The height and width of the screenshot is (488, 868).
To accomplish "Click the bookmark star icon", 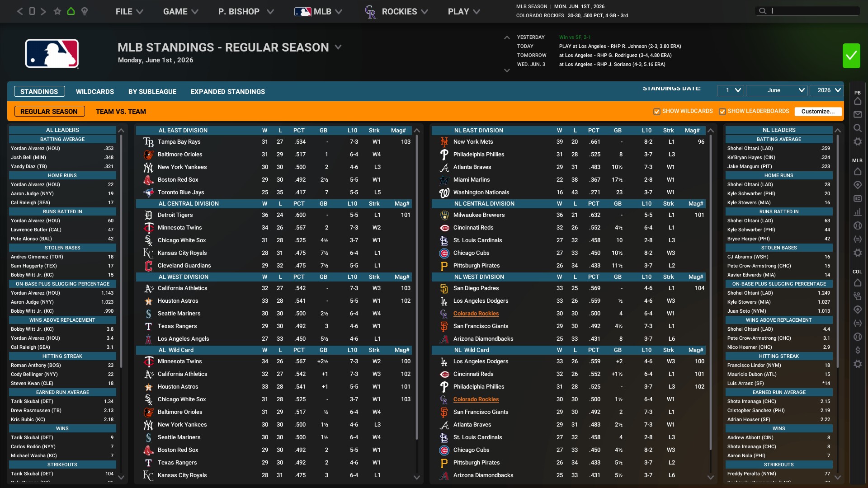I will 57,11.
